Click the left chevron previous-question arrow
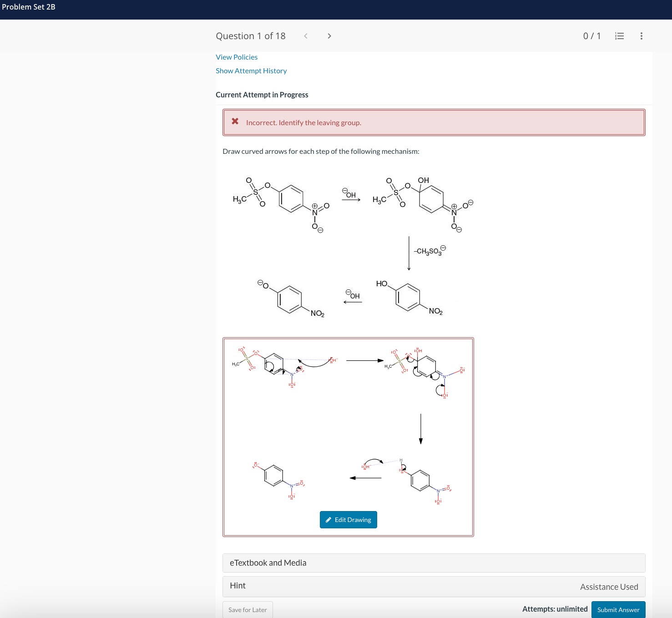 305,35
